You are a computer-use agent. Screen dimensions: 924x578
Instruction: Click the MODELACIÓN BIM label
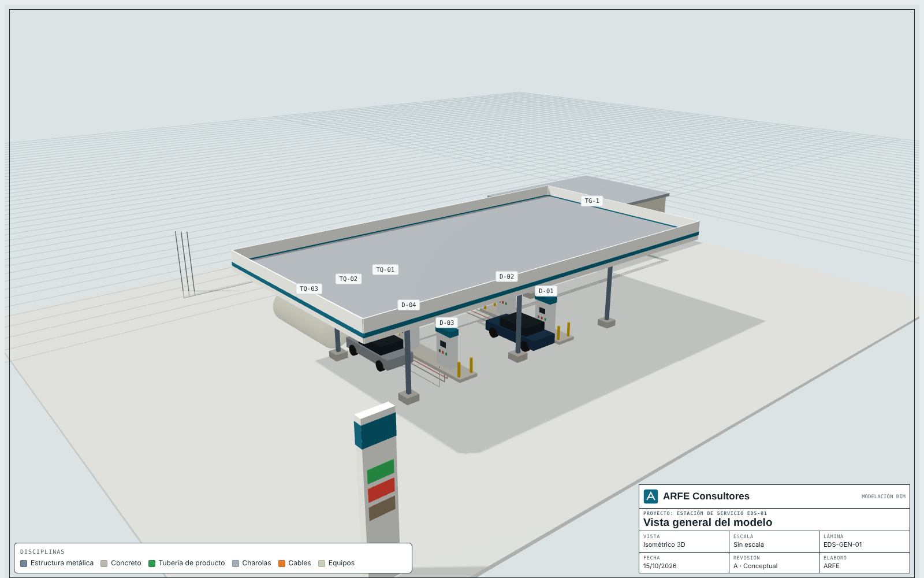[884, 497]
